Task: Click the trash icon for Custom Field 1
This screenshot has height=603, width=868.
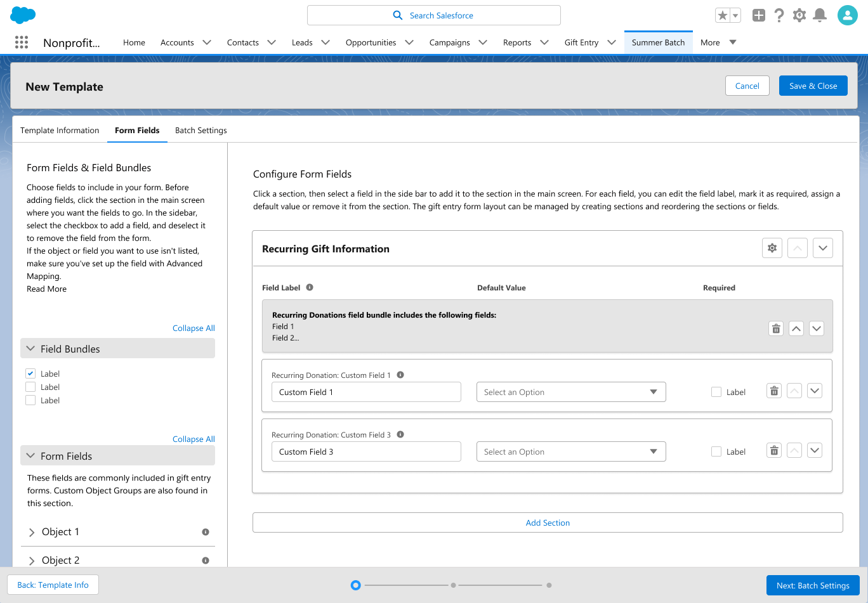Action: coord(773,391)
